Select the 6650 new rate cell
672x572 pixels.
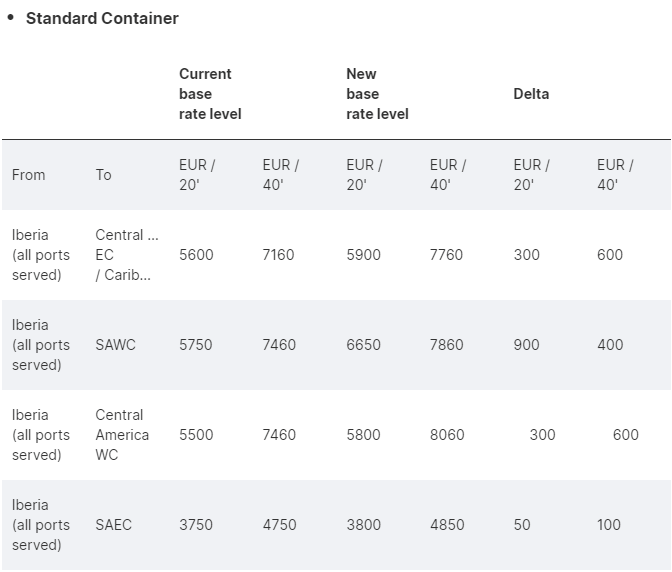coord(363,345)
